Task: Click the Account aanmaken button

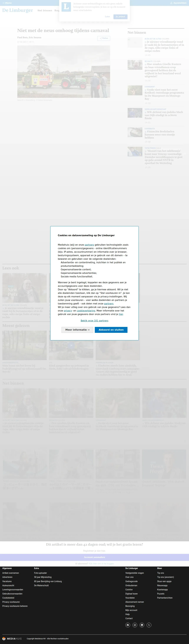Action: 94,557
